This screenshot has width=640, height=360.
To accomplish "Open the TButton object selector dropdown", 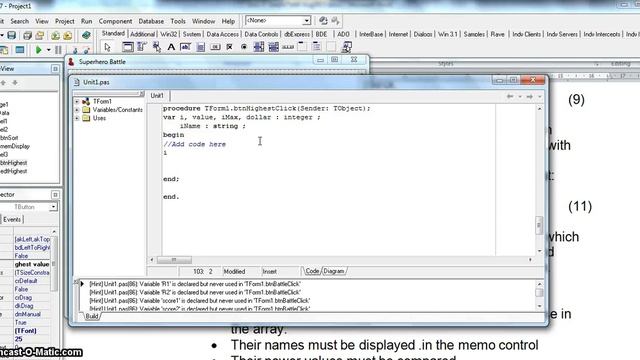I will point(53,207).
